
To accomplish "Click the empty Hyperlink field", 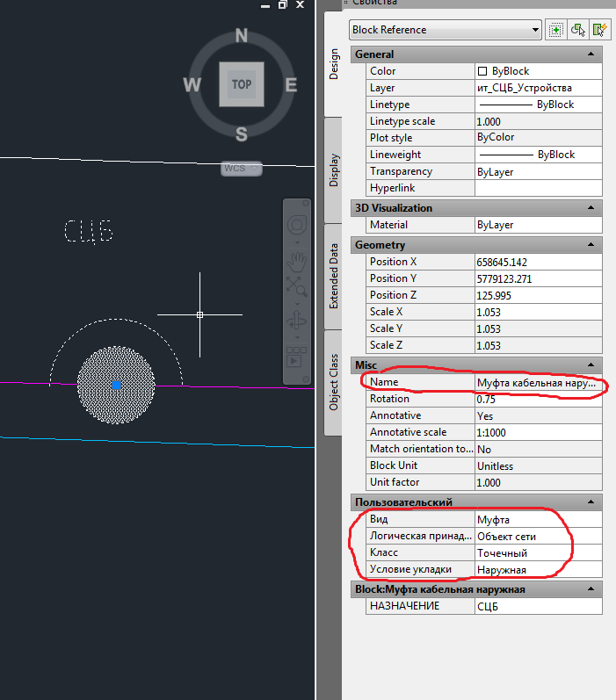I will [x=539, y=188].
